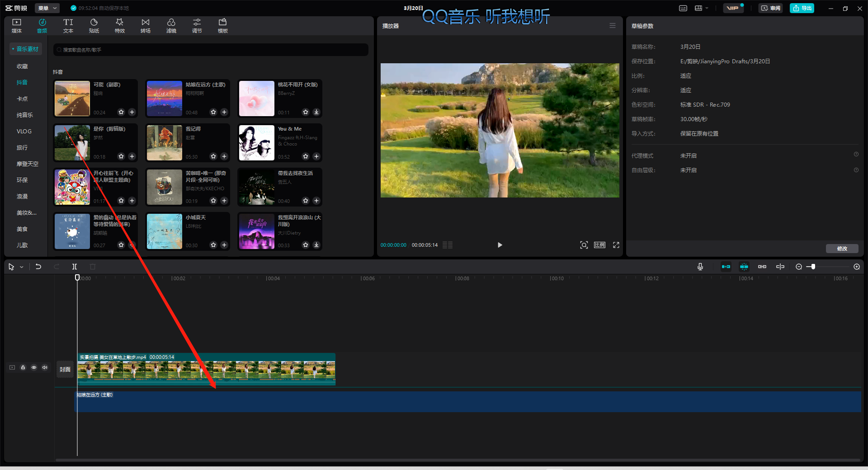This screenshot has width=868, height=470.
Task: Open the 媒体 media tab
Action: click(x=17, y=26)
